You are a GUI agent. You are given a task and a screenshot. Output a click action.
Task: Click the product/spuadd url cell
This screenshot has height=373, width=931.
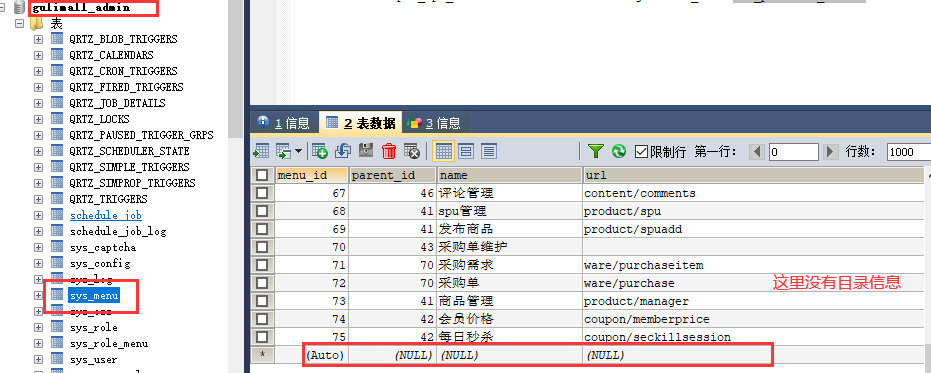pyautogui.click(x=754, y=229)
